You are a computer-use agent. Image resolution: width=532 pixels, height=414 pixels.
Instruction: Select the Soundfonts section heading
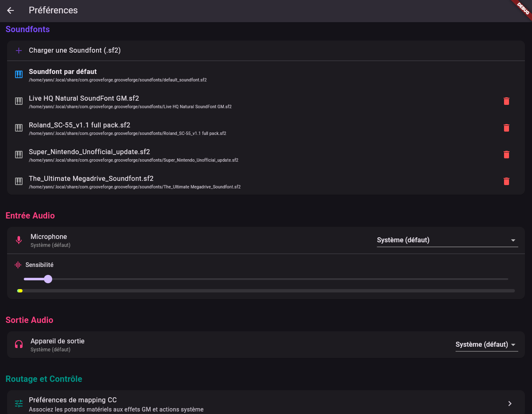[28, 29]
